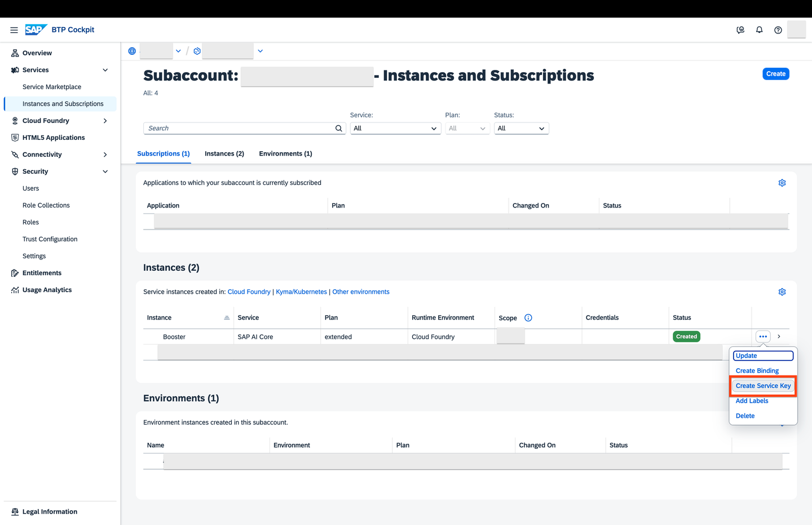Viewport: 812px width, 525px height.
Task: Click the subaccount cube icon in the breadcrumb
Action: [197, 51]
